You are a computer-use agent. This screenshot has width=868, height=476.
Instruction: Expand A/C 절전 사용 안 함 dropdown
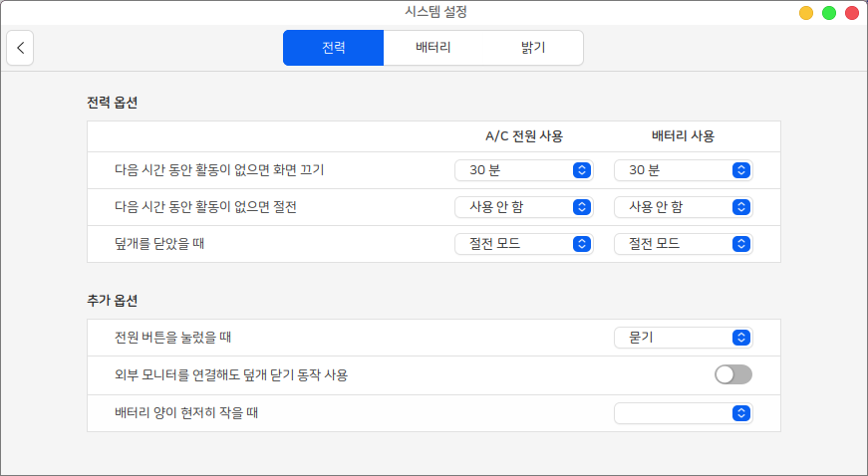[x=523, y=207]
